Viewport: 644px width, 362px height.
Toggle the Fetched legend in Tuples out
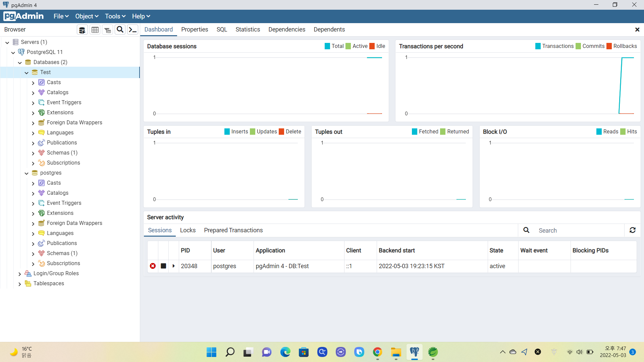(428, 132)
